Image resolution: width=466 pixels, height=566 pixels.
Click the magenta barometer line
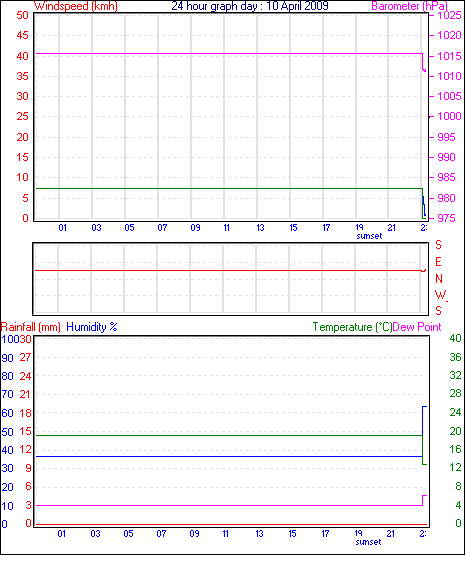(x=229, y=54)
